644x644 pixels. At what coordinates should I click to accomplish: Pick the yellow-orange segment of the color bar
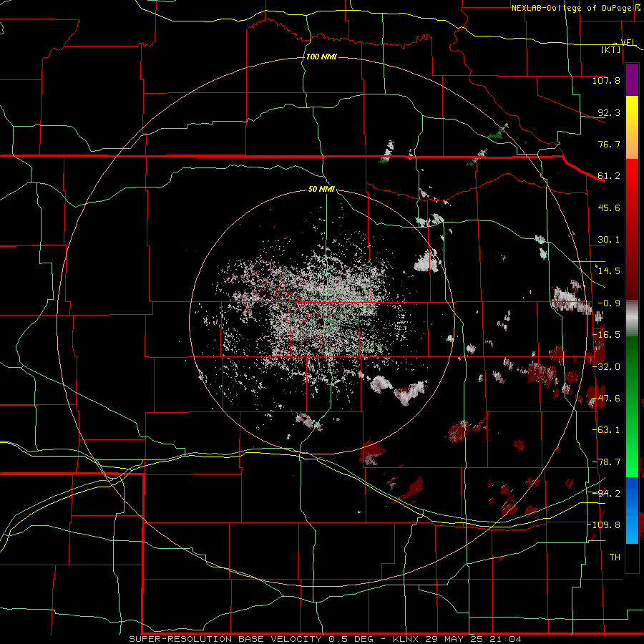632,127
